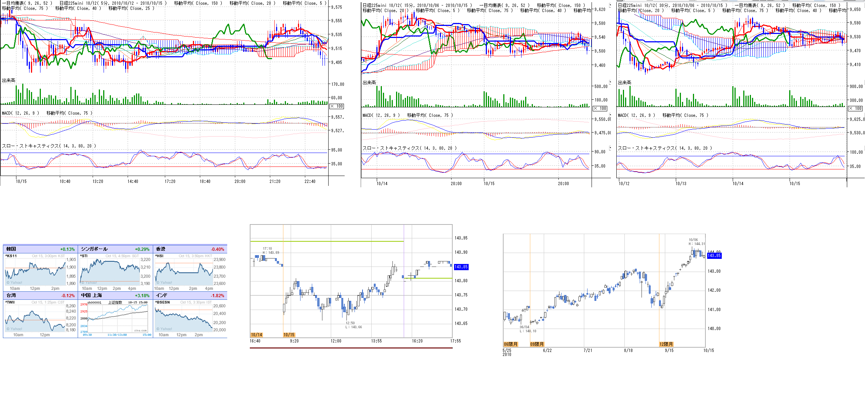Click the 台湾 header with -0.12%
Screen dimensions: 868x406
[40, 295]
